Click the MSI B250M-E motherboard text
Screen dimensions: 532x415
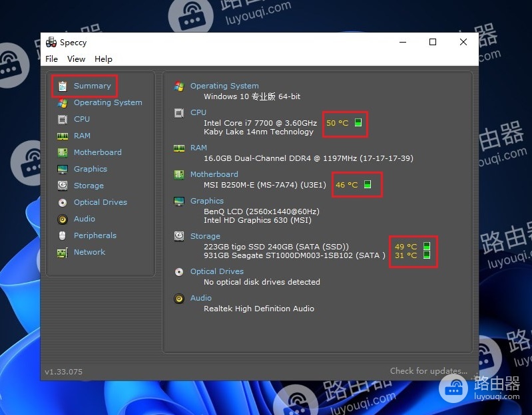(264, 185)
